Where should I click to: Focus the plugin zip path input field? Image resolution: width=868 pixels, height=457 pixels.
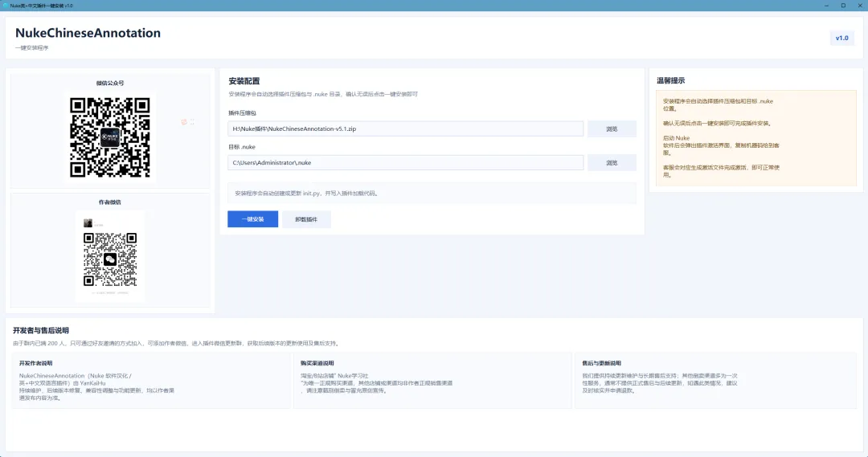tap(405, 129)
